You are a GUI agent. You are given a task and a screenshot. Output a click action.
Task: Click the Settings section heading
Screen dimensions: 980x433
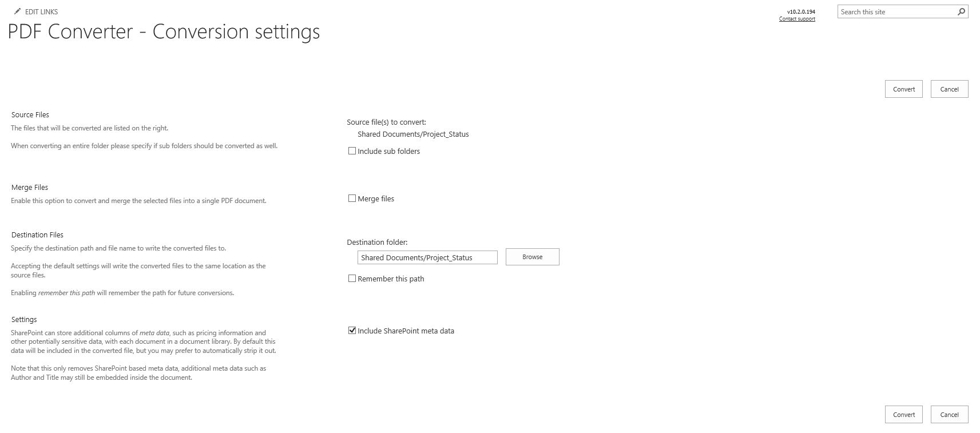pyautogui.click(x=24, y=319)
